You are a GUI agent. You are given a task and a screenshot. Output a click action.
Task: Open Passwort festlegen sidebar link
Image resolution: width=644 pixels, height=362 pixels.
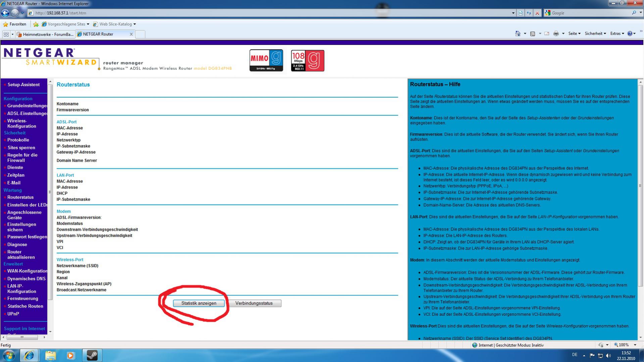(x=27, y=237)
